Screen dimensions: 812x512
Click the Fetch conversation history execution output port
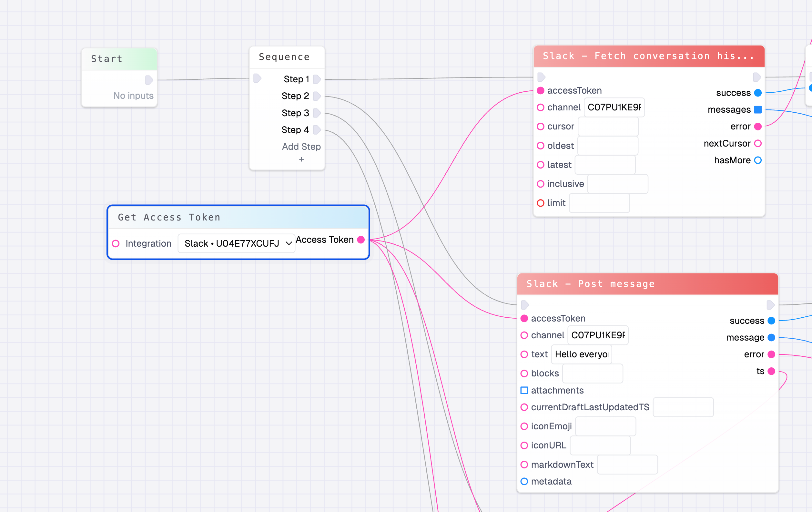point(757,77)
